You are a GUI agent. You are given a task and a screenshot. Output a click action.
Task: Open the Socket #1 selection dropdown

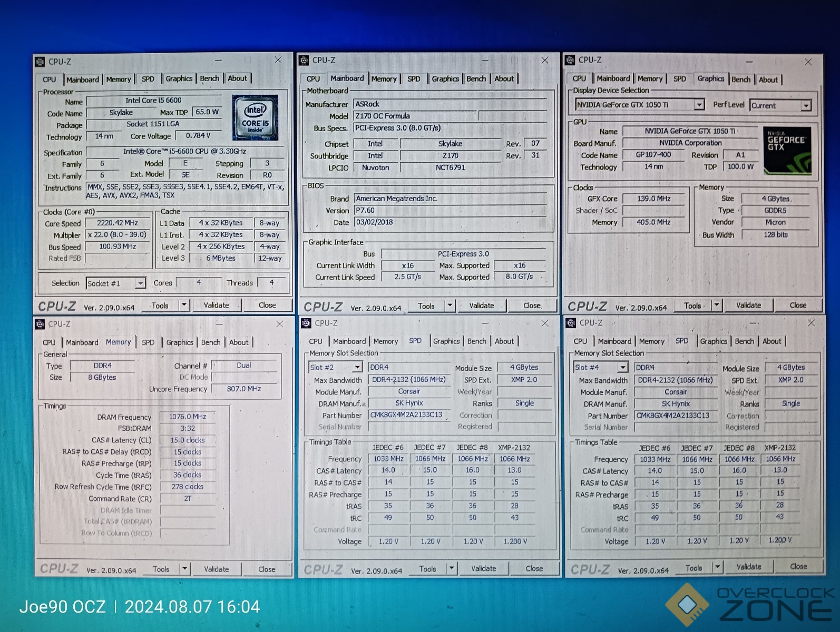(140, 283)
